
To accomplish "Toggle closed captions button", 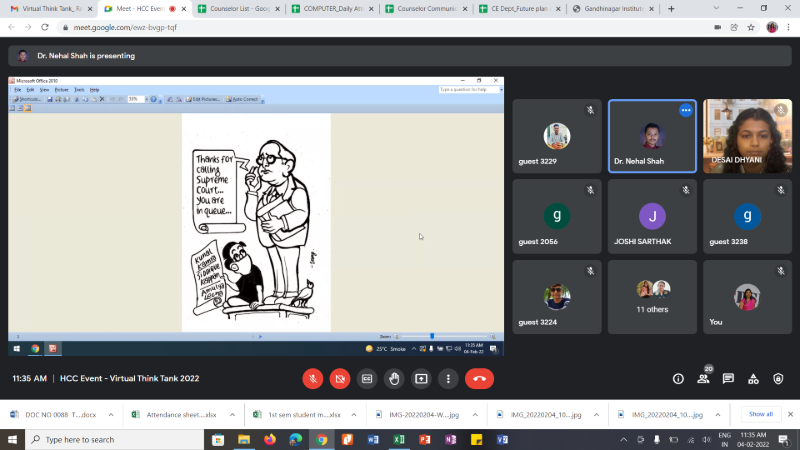I will [367, 379].
